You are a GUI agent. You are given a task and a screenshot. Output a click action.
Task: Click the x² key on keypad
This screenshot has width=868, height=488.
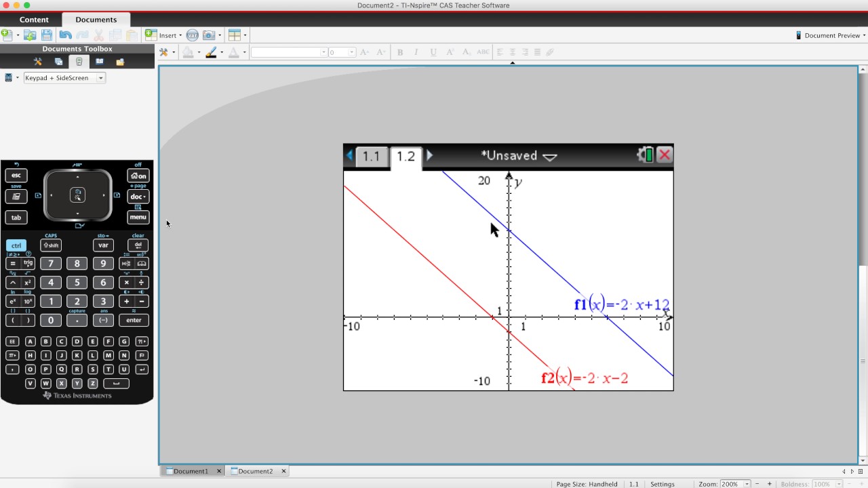click(x=28, y=282)
